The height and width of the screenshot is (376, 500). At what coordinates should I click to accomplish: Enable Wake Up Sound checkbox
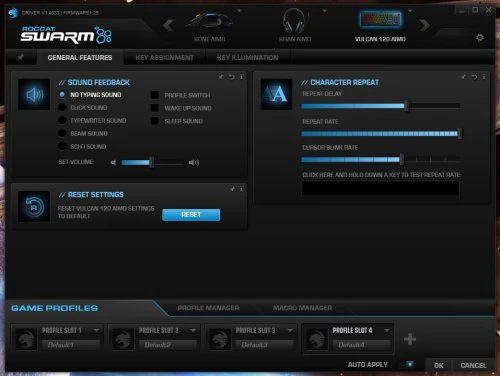point(154,108)
